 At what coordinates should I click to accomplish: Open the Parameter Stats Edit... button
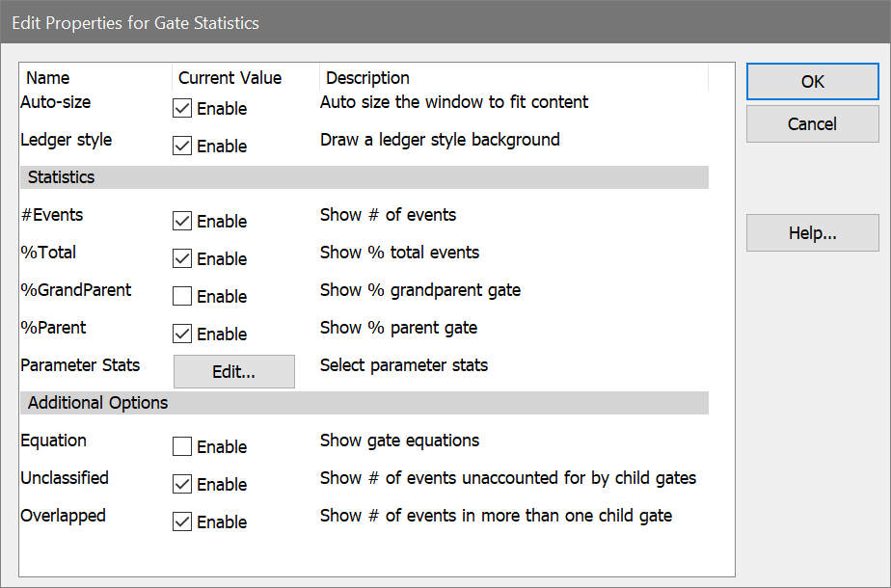(233, 372)
